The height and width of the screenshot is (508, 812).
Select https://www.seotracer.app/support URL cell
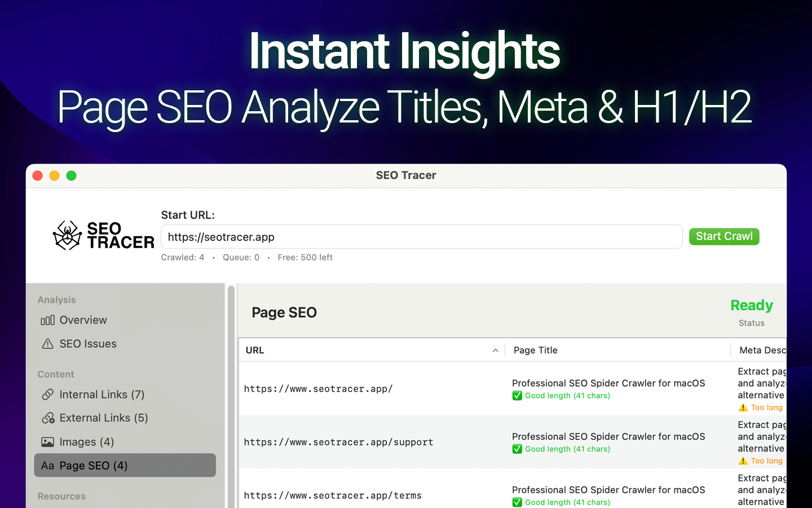[x=338, y=443]
